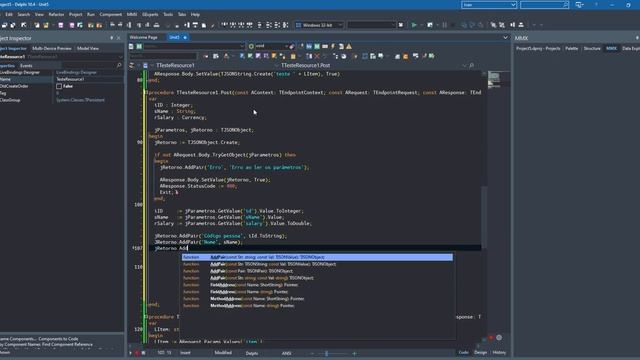Close the Object Inspector panel
Viewport: 640px width, 360px height.
point(119,38)
